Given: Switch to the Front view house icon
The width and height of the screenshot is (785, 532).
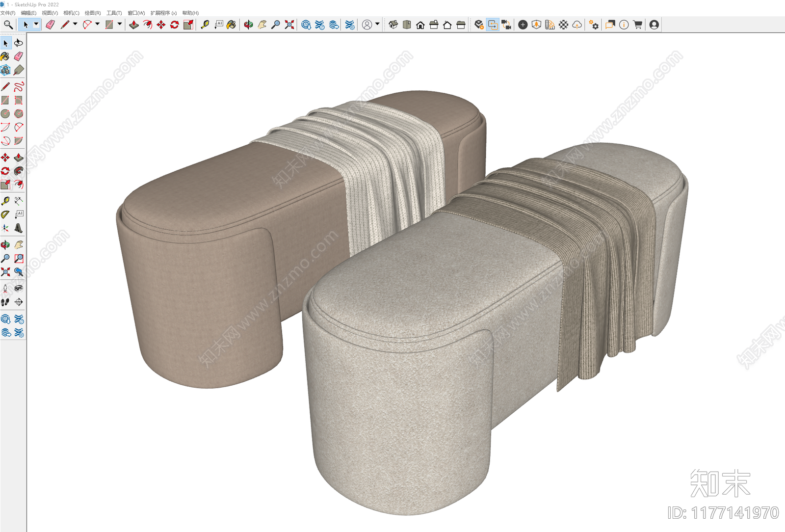Looking at the screenshot, I should coord(420,25).
